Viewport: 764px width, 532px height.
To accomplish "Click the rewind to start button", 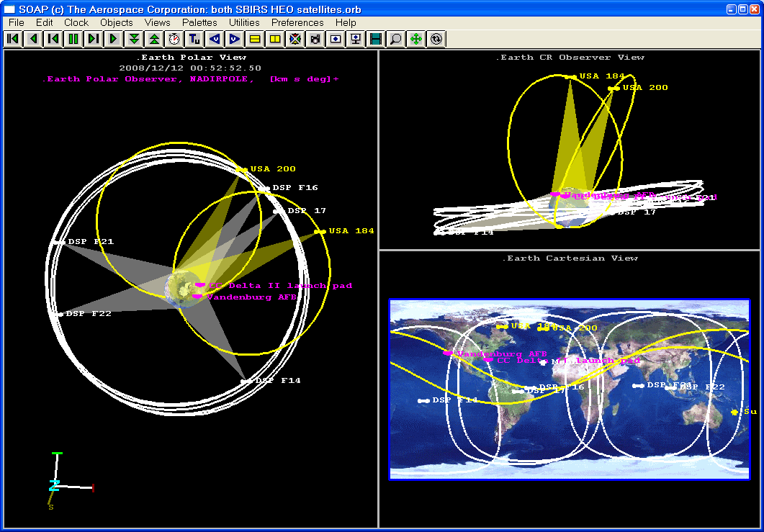I will 13,39.
